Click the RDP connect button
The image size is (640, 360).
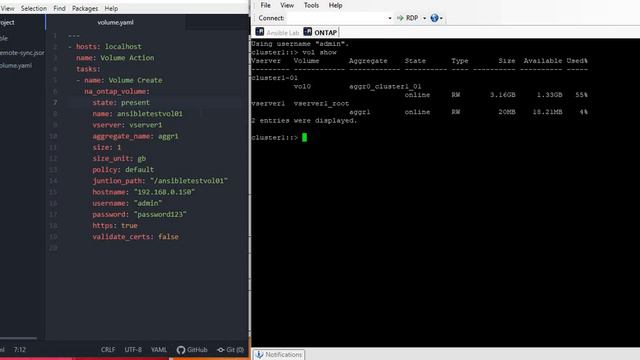pos(408,18)
